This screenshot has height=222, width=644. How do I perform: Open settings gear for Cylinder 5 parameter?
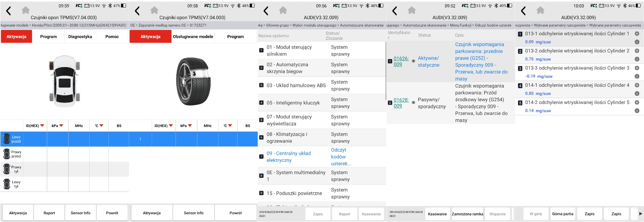click(x=637, y=102)
